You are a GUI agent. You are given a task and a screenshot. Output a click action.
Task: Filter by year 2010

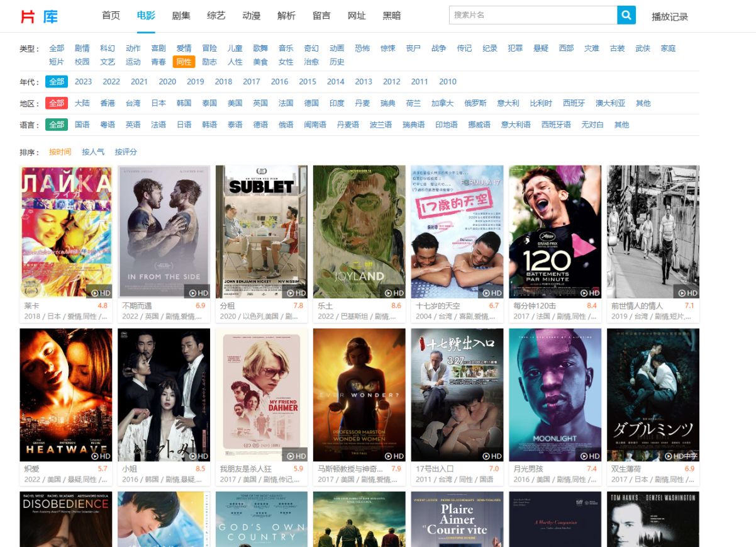pyautogui.click(x=448, y=81)
